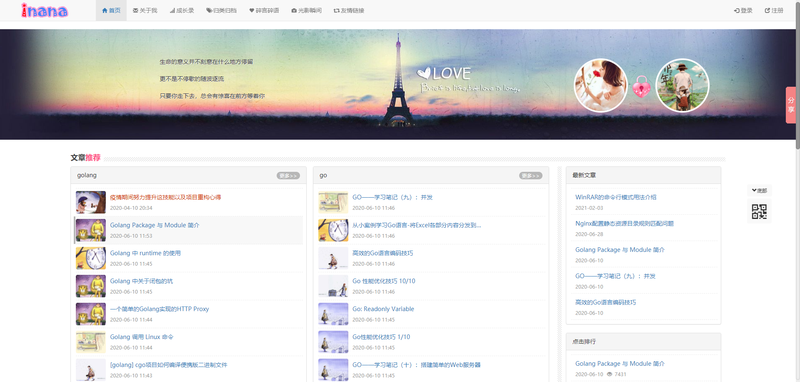Open '高效的Go语言编码技巧' in 最新文章

606,302
